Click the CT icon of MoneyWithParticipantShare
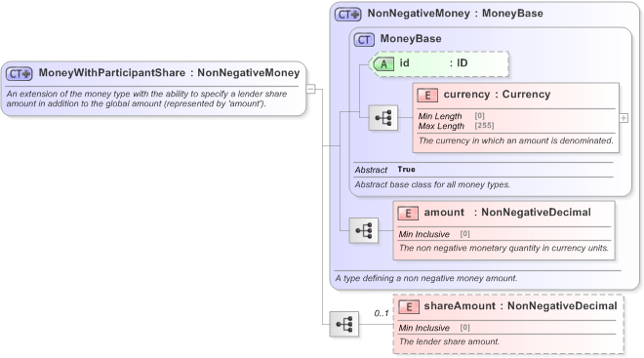Viewport: 644px width, 358px height. point(20,74)
